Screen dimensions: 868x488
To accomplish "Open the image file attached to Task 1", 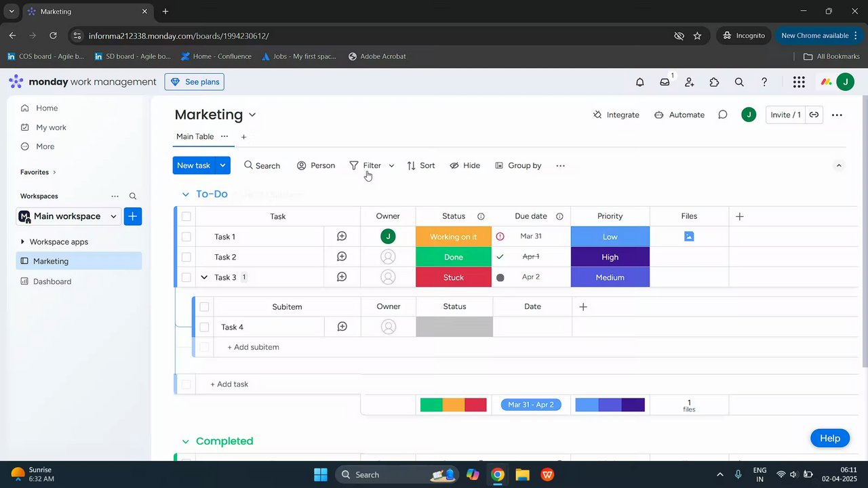I will pyautogui.click(x=689, y=237).
